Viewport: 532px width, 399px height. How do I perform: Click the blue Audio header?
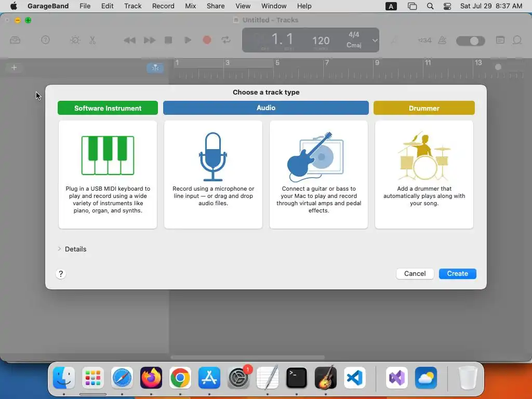(x=265, y=108)
